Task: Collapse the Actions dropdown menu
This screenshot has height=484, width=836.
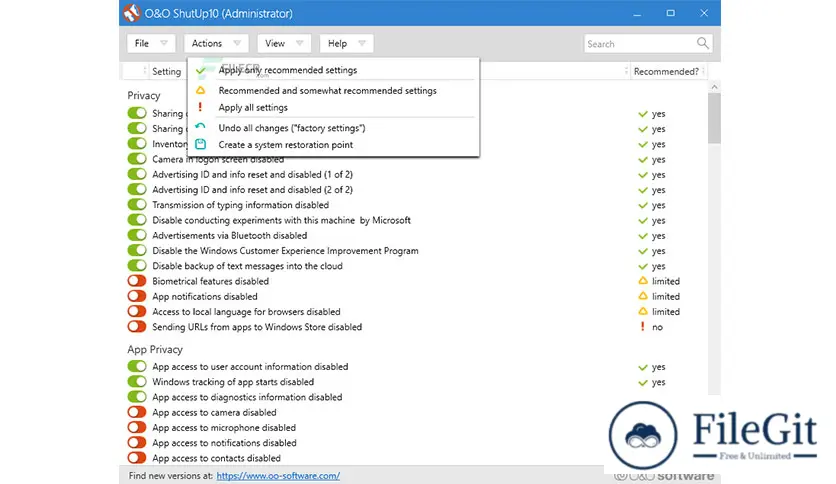Action: (x=216, y=43)
